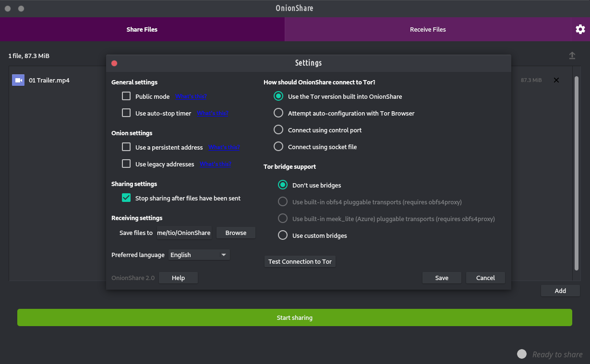Viewport: 590px width, 364px height.
Task: Enable the Public mode checkbox
Action: pyautogui.click(x=126, y=96)
